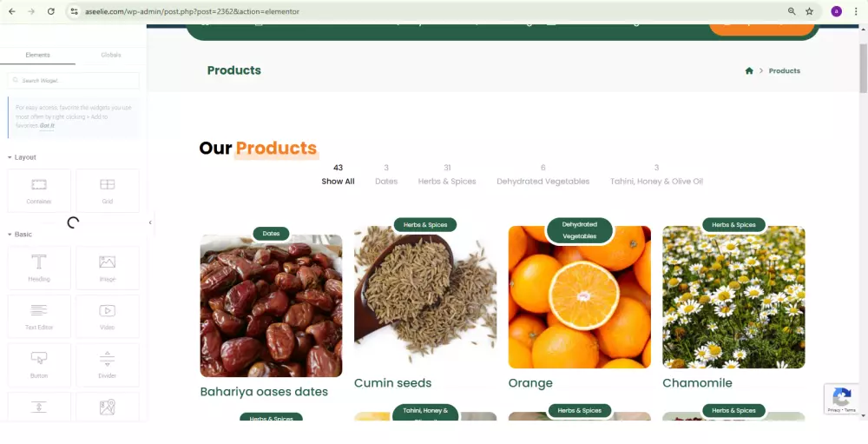Select the Container layout widget
Viewport: 868px width, 444px height.
39,190
